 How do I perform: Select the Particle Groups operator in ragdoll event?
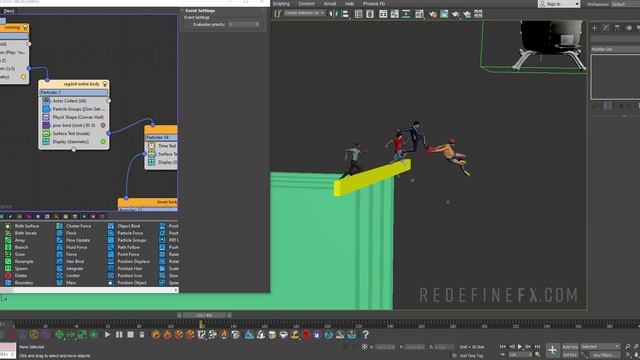point(73,109)
